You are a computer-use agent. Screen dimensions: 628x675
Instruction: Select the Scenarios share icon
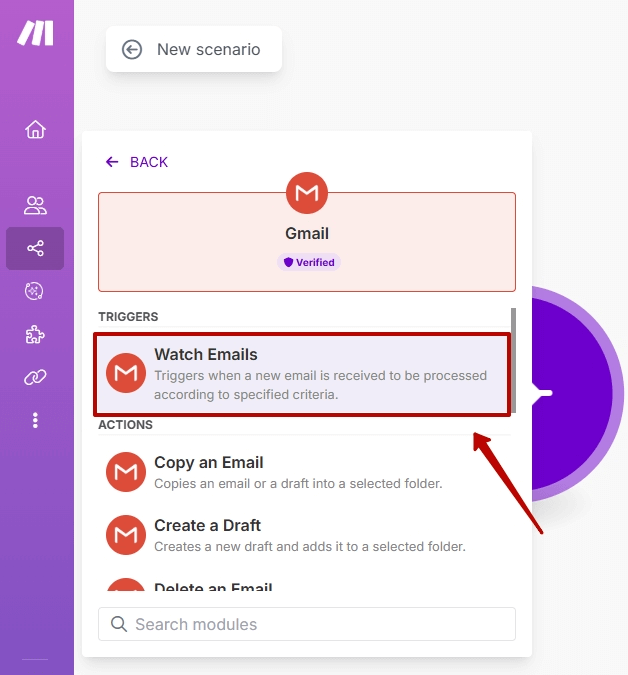(35, 248)
